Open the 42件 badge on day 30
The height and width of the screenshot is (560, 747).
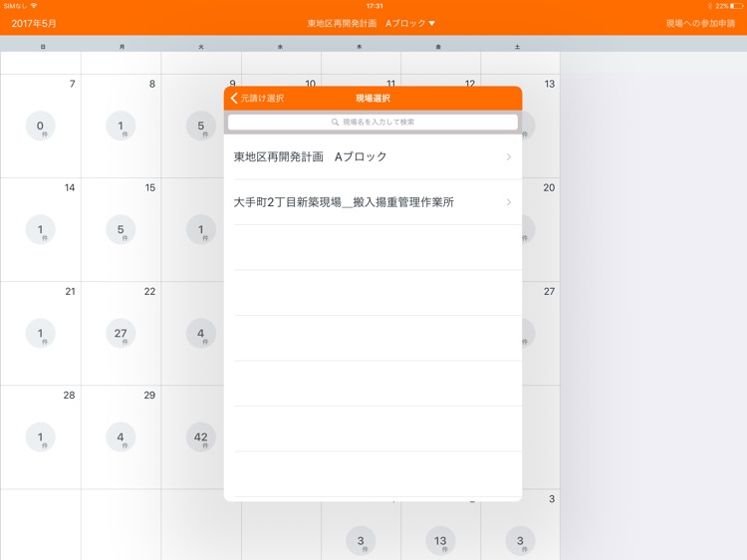[201, 437]
